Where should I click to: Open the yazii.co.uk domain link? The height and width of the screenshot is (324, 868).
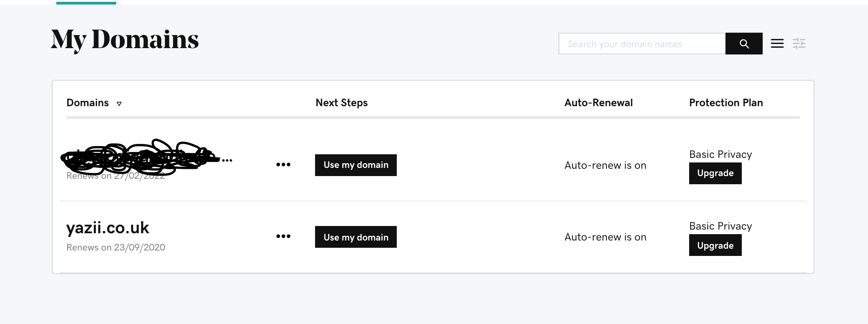[108, 228]
